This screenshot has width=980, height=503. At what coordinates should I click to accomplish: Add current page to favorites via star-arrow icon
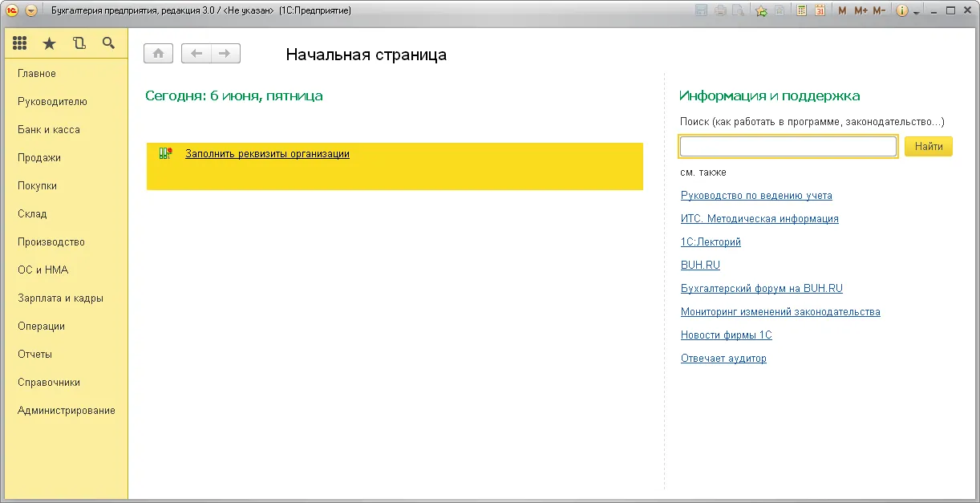[760, 10]
